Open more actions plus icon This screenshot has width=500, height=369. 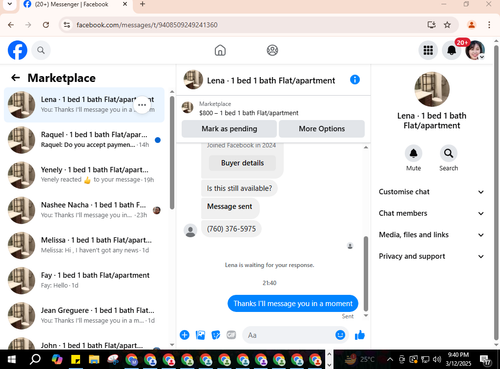(x=184, y=335)
